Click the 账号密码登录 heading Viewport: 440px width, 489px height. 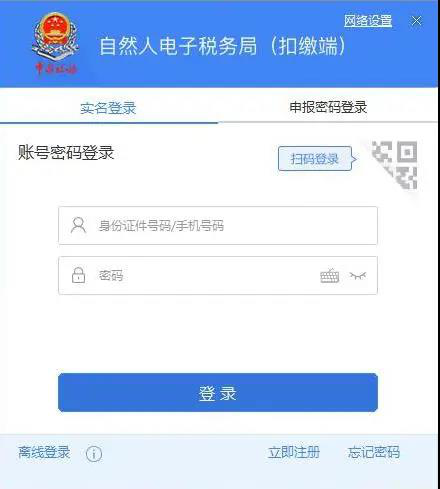pos(66,153)
